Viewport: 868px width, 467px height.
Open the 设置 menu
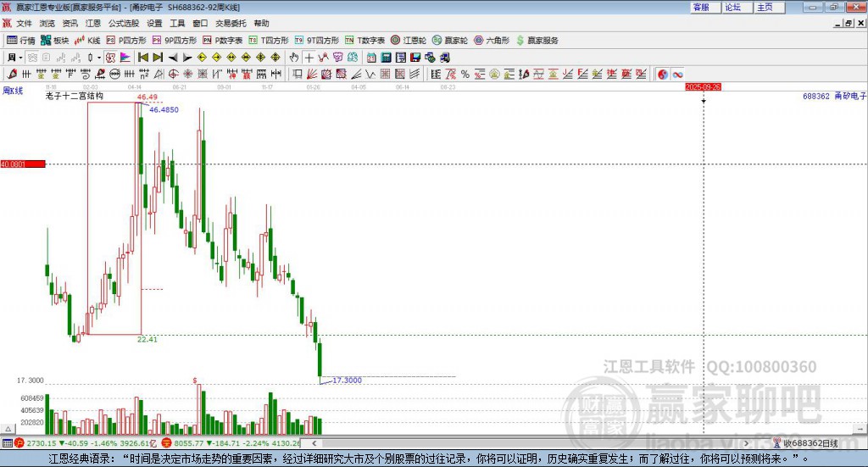(154, 23)
